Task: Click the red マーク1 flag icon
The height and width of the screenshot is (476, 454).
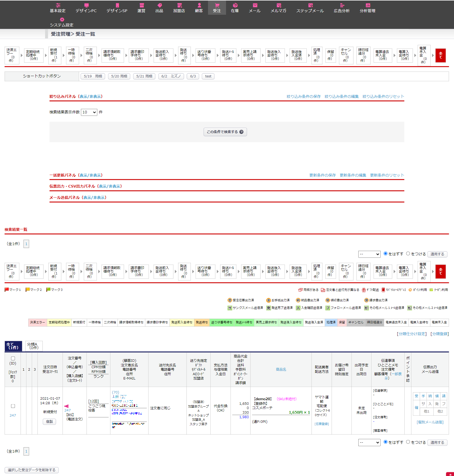Action: pyautogui.click(x=7, y=290)
